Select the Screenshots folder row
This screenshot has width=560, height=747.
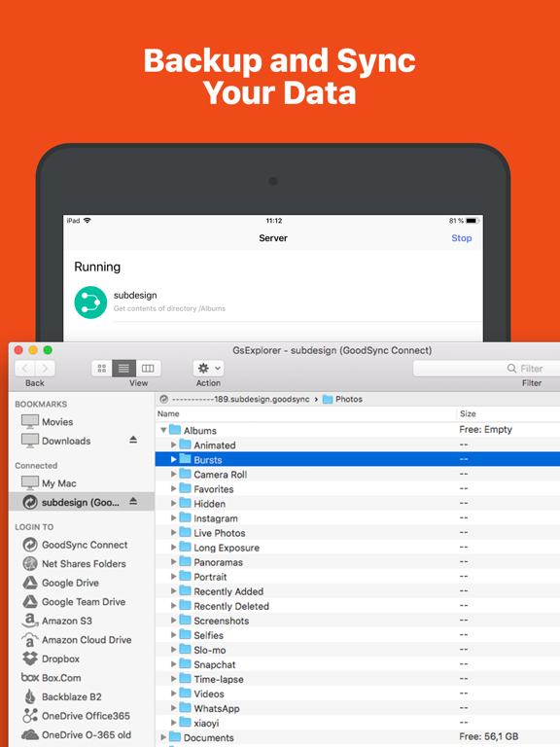point(358,621)
